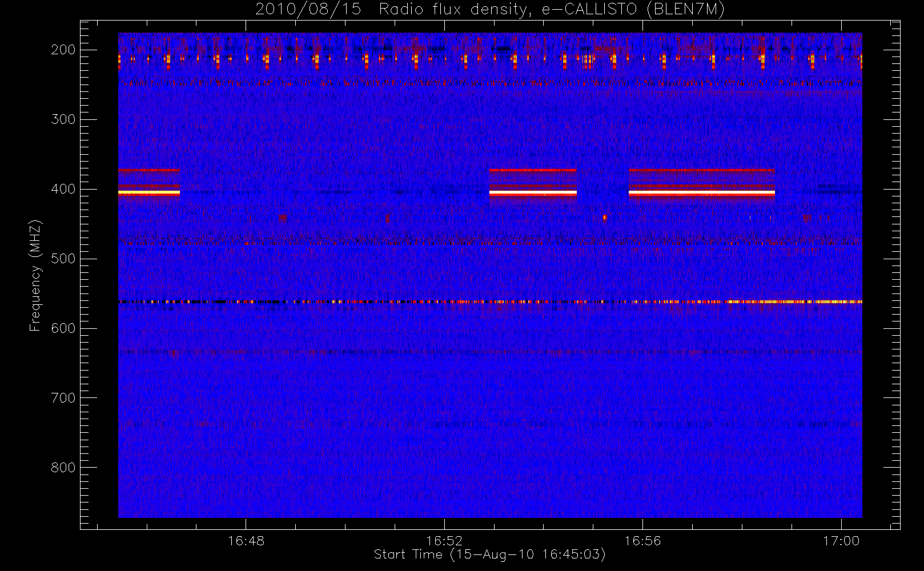Click the isolated bright spot near 440 MHz at 16:55
Screen dimensions: 924x571
click(605, 217)
